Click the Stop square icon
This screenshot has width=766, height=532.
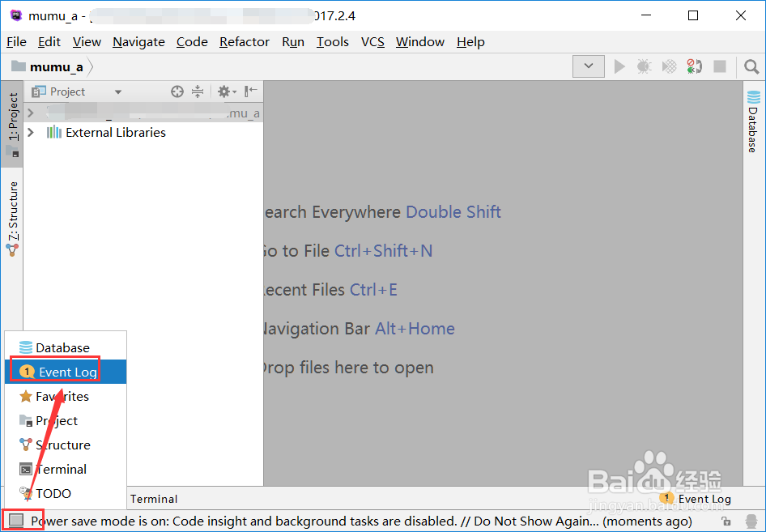point(720,66)
